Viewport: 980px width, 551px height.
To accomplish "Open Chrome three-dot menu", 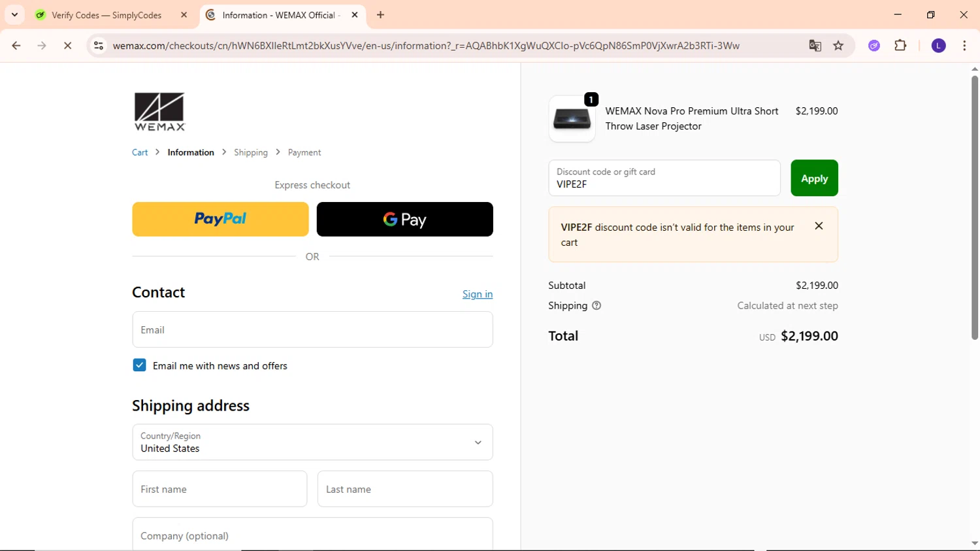I will pyautogui.click(x=964, y=46).
